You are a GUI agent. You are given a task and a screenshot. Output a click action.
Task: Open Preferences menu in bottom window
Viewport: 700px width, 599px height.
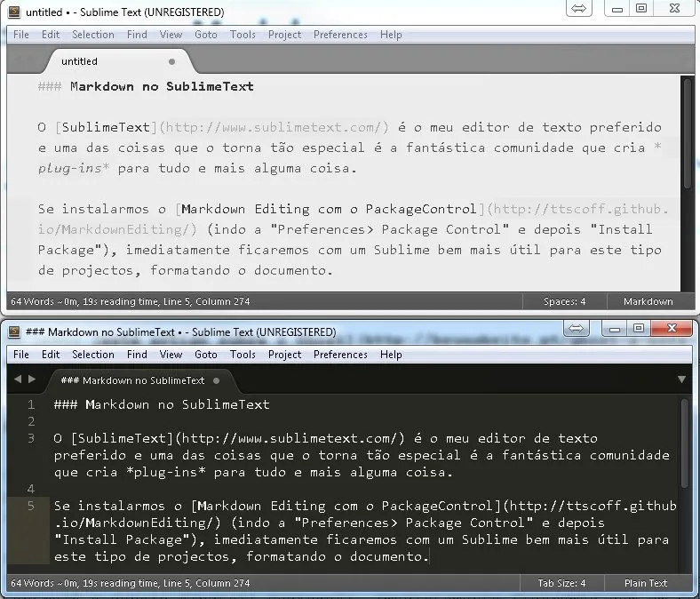coord(340,355)
